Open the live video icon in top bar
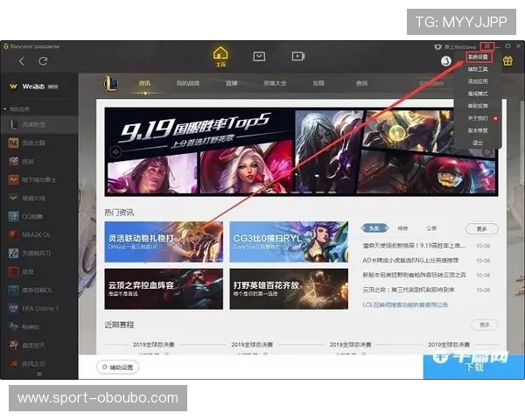The width and height of the screenshot is (525, 420). click(298, 56)
